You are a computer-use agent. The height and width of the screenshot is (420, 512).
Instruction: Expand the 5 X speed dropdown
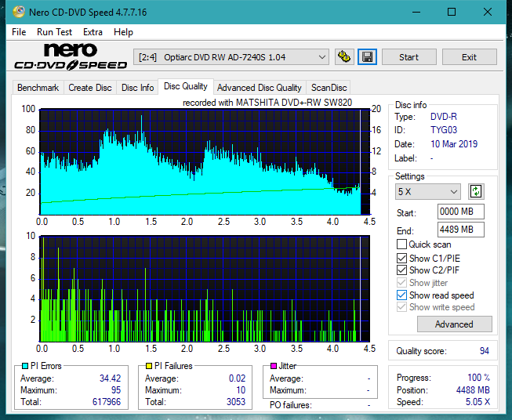428,191
